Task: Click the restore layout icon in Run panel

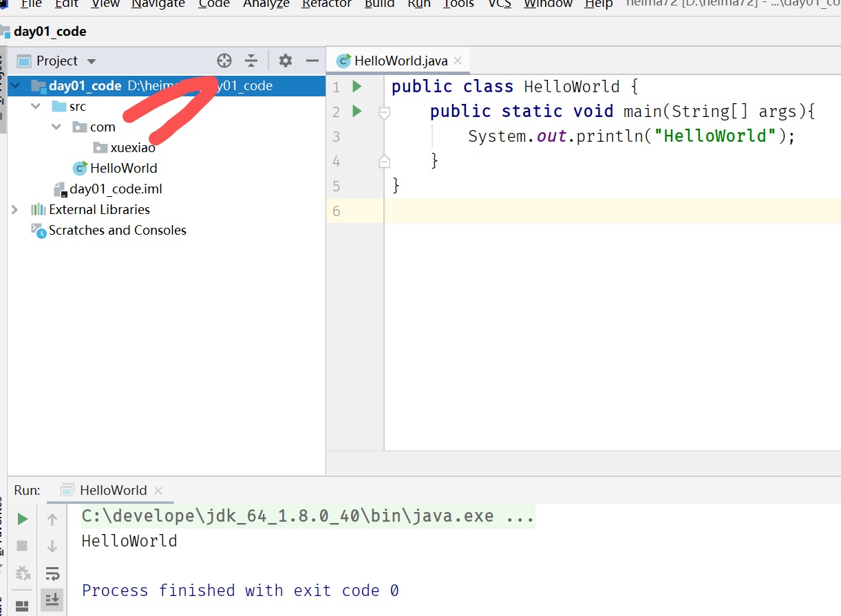Action: (x=23, y=606)
